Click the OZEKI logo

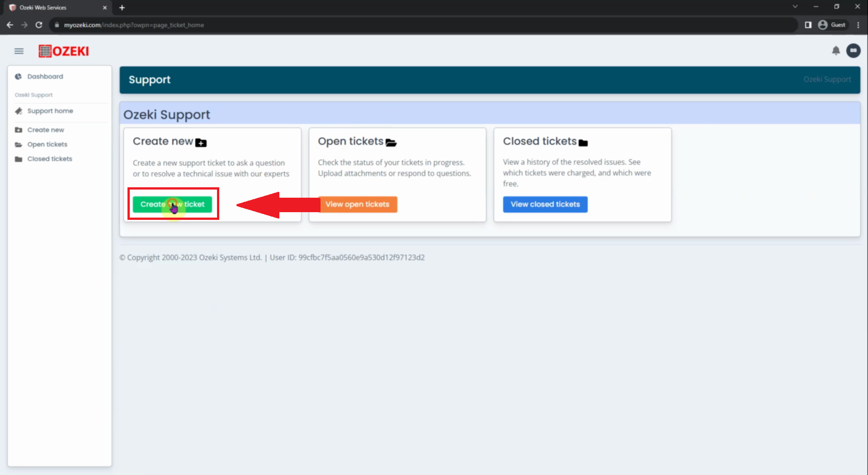point(64,51)
